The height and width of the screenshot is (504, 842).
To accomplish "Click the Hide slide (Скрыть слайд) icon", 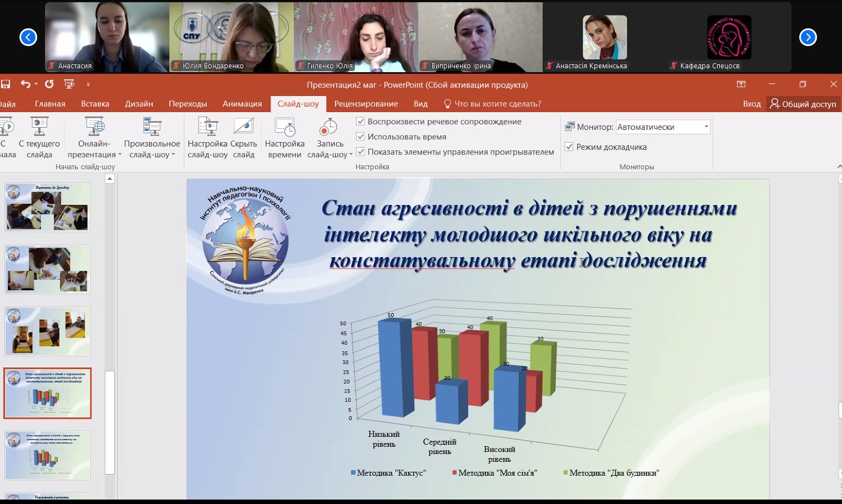I will [243, 127].
